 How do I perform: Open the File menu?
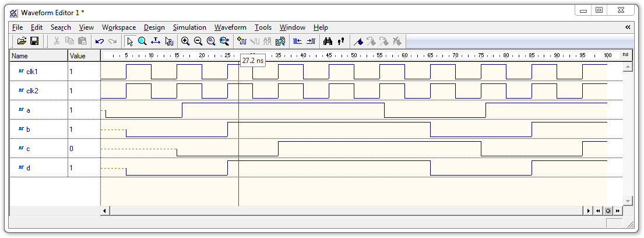(x=17, y=27)
